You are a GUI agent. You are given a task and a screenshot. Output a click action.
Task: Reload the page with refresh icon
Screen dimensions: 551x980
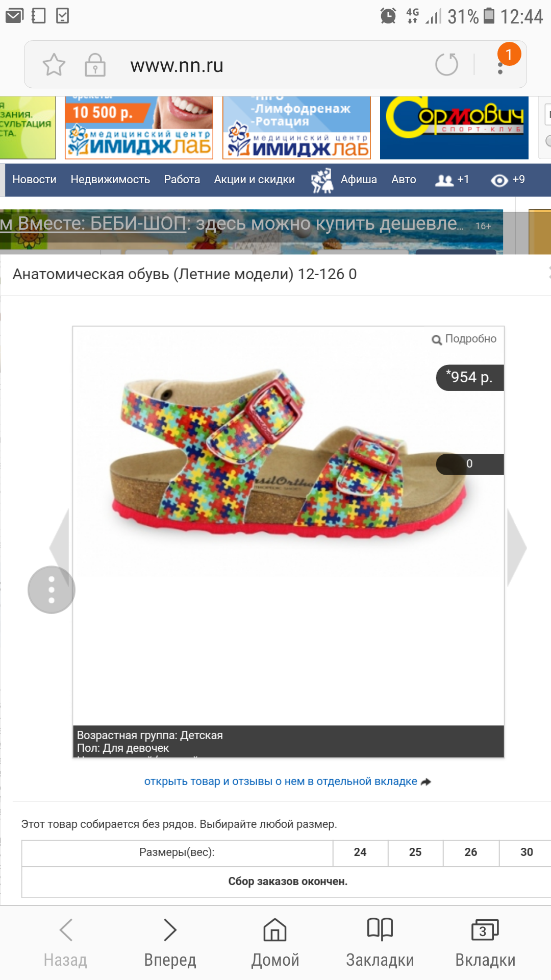point(446,64)
